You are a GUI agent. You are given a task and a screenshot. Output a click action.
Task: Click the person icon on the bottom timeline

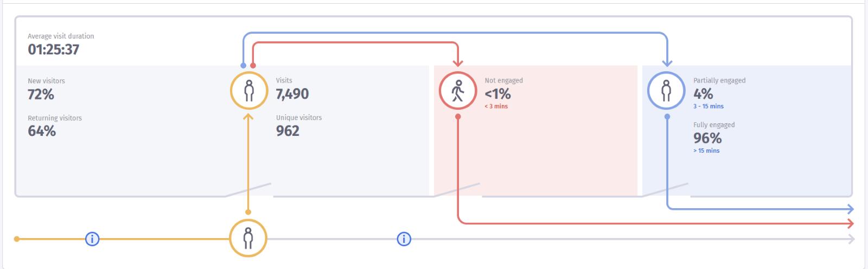click(x=248, y=238)
